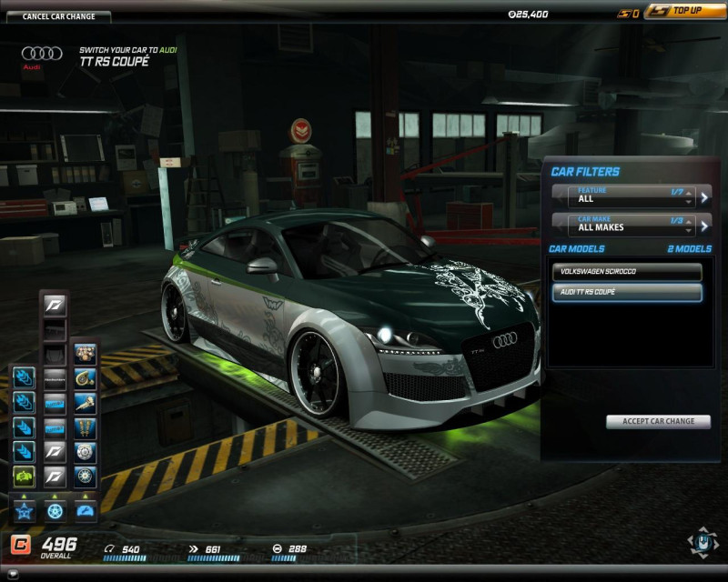Open the aftermarket wheel category
Screen dimensions: 728x582
coord(55,511)
